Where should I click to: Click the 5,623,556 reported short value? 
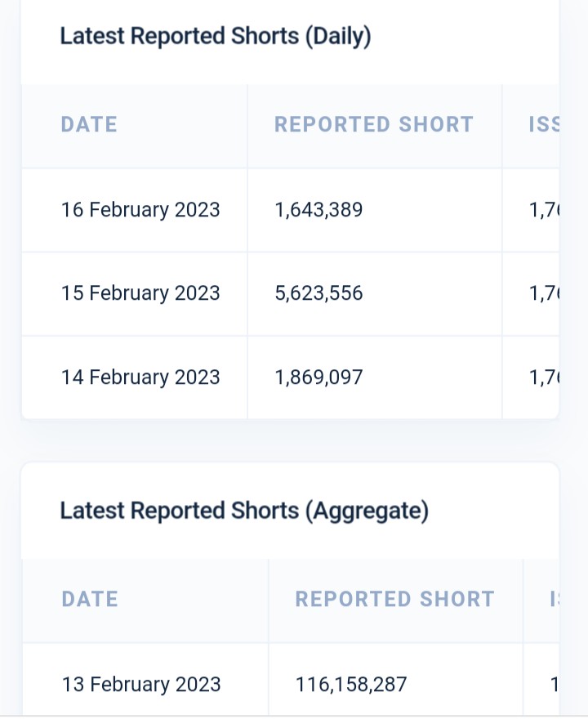tap(318, 293)
